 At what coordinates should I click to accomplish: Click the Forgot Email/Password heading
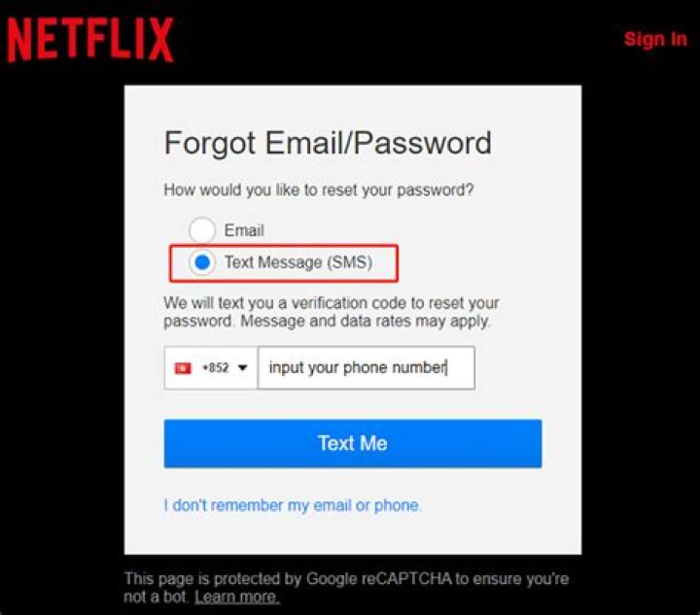point(328,143)
